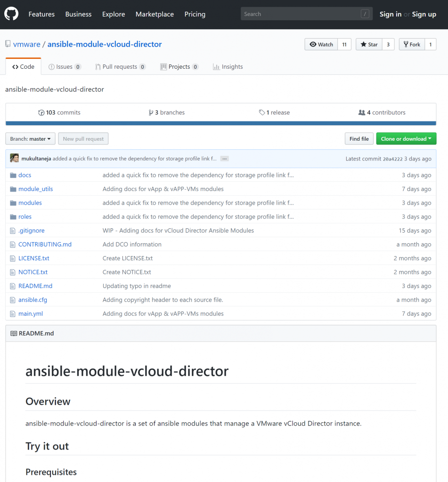Focus the Search input field

point(301,14)
